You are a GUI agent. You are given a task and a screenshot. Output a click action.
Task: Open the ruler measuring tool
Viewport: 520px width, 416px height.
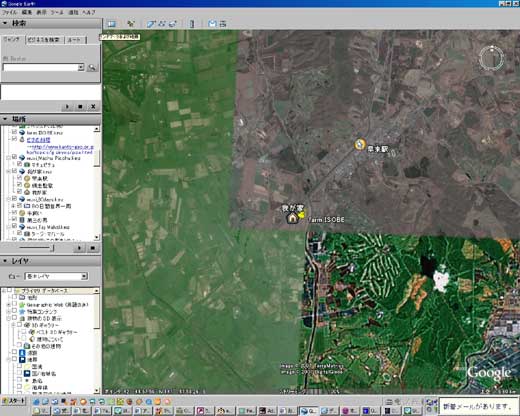point(192,24)
